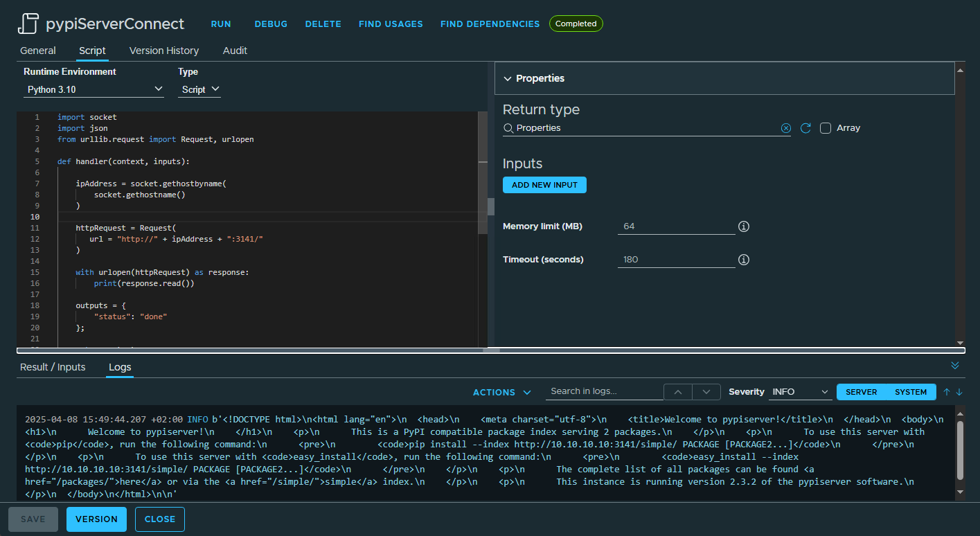Viewport: 980px width, 536px height.
Task: Click the pypiServerConnect script icon
Action: pyautogui.click(x=28, y=24)
